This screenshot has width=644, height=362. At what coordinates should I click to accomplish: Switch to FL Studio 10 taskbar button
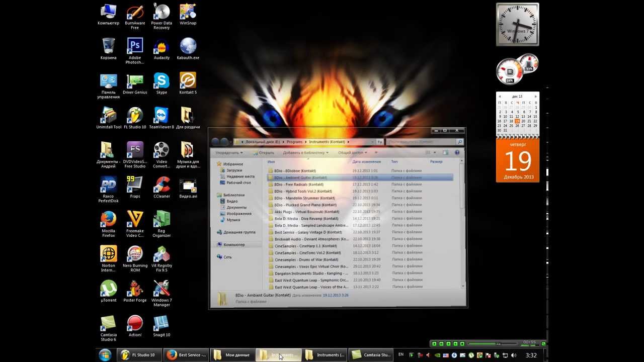coord(139,355)
